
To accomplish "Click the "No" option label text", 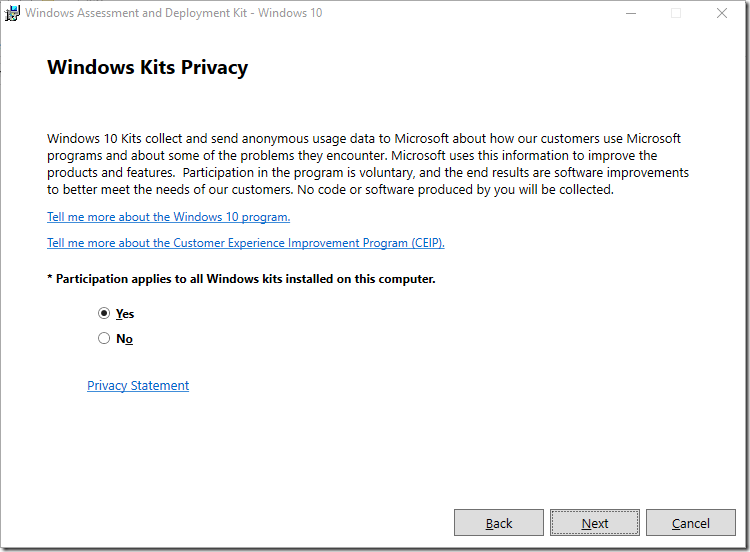I will 124,339.
